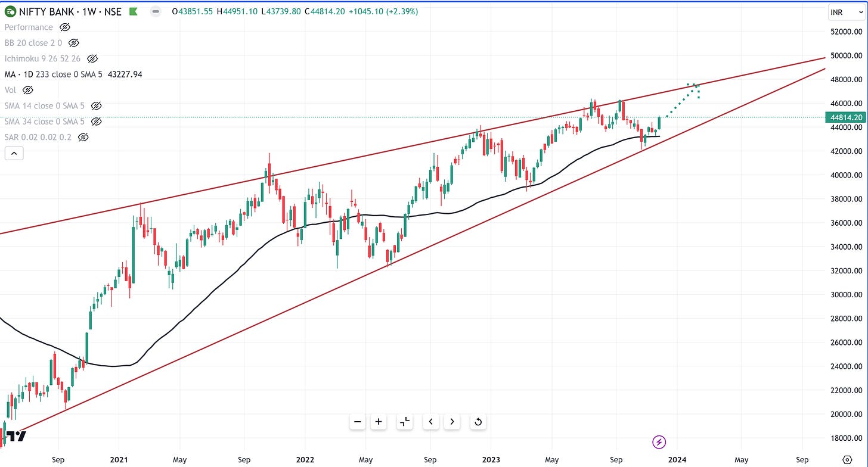Click the open value 43851.55

tap(197, 11)
